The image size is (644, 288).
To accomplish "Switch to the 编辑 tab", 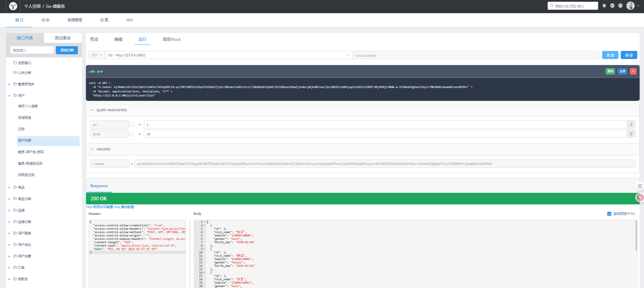I will [x=118, y=39].
